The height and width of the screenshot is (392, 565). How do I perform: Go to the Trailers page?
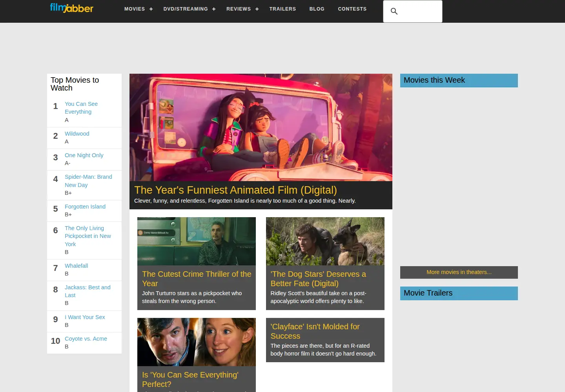coord(282,9)
